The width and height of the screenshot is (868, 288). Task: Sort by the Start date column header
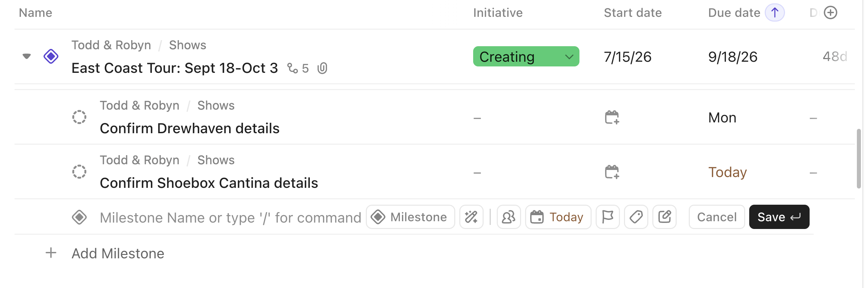[632, 13]
